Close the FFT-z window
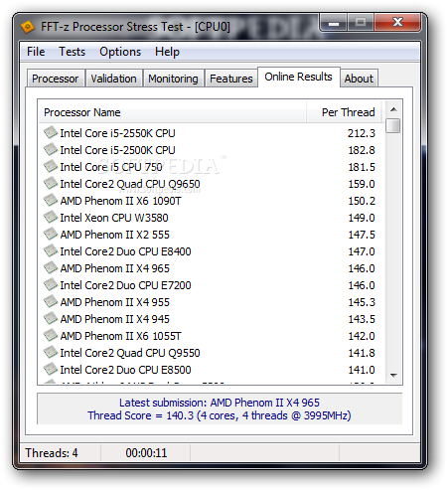 [397, 22]
